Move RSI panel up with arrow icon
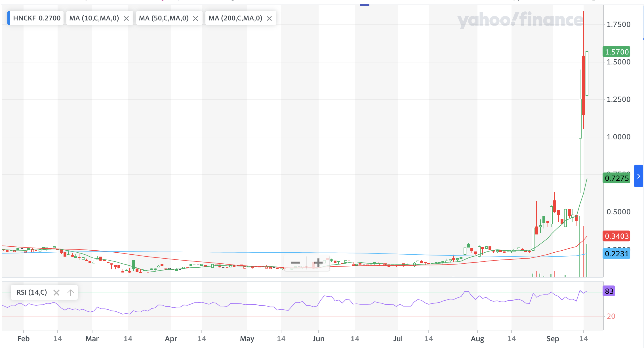The height and width of the screenshot is (348, 644). click(70, 293)
